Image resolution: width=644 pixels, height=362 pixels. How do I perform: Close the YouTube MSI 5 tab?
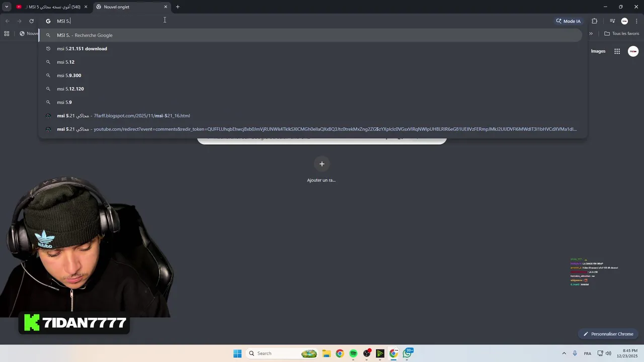(86, 7)
